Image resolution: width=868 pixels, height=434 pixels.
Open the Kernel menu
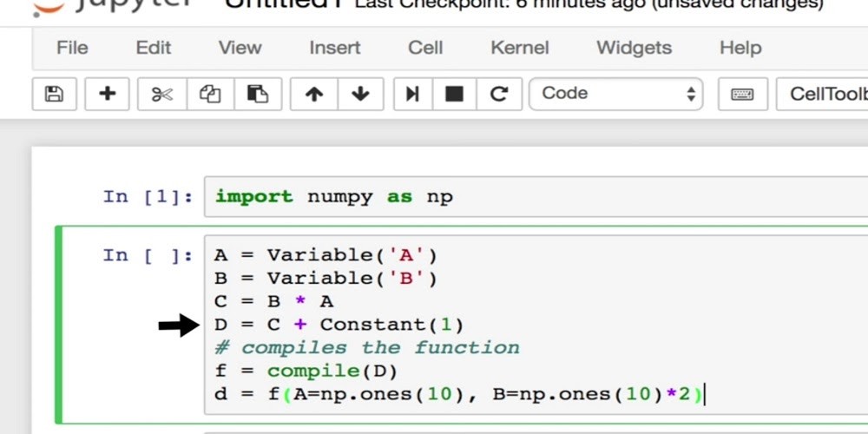click(x=519, y=48)
